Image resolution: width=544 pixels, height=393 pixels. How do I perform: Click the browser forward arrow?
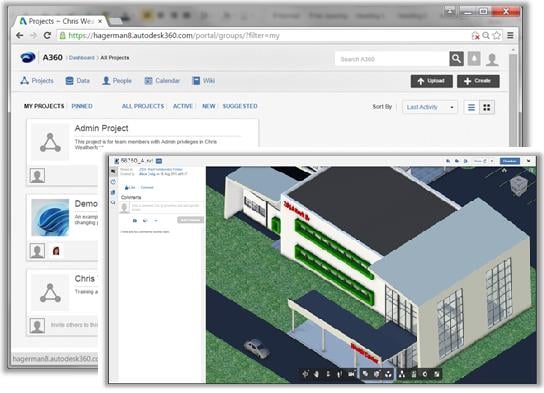33,35
